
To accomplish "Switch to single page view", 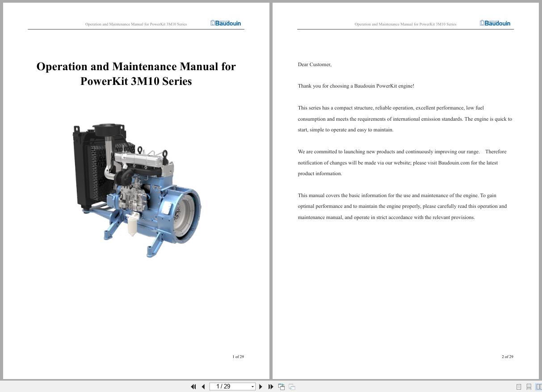I will (519, 386).
